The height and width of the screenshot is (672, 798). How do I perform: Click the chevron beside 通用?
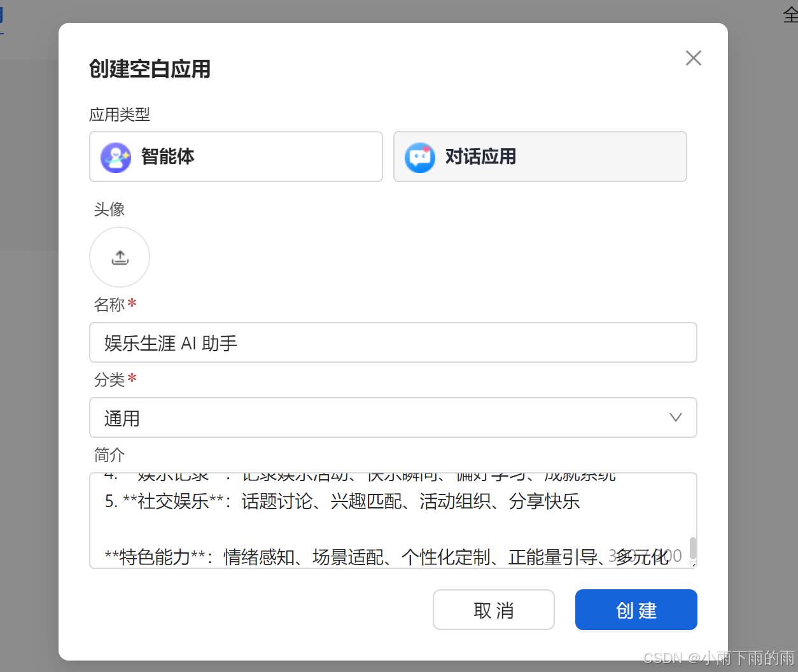tap(675, 417)
